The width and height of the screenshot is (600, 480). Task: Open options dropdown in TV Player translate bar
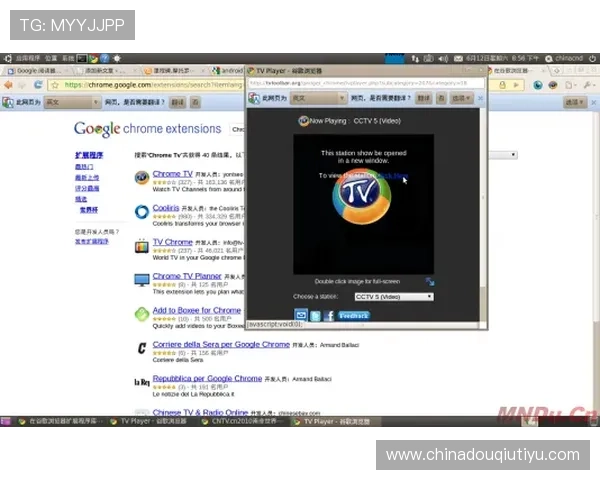click(461, 98)
